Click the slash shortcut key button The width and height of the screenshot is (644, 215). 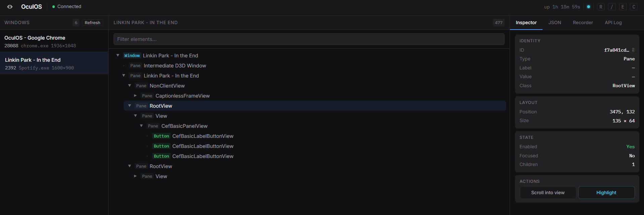(x=612, y=7)
